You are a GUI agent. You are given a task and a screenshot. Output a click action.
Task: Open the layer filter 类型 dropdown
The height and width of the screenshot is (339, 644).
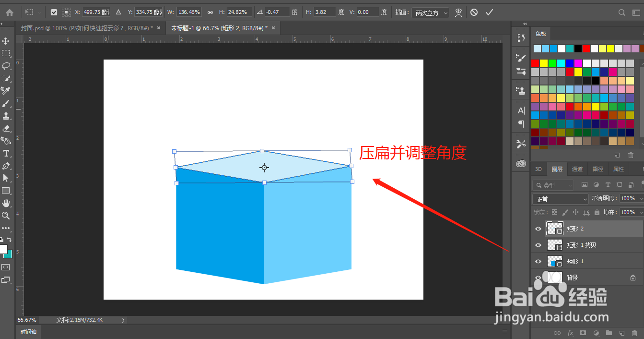pos(553,185)
